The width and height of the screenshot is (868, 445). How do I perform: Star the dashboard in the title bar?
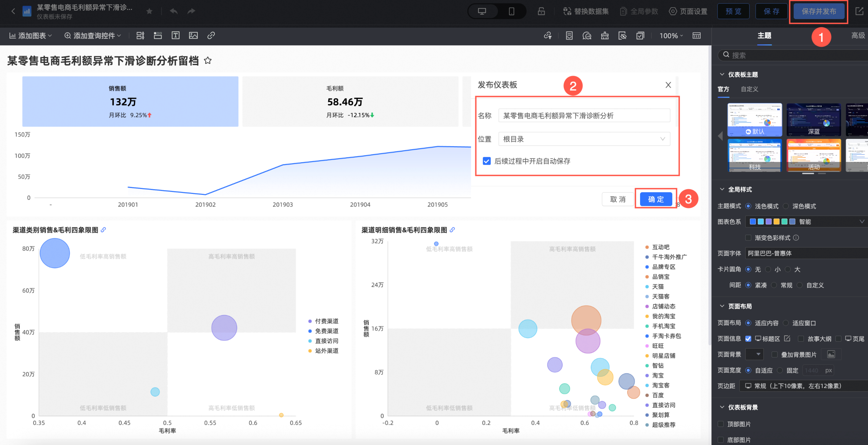coord(149,12)
